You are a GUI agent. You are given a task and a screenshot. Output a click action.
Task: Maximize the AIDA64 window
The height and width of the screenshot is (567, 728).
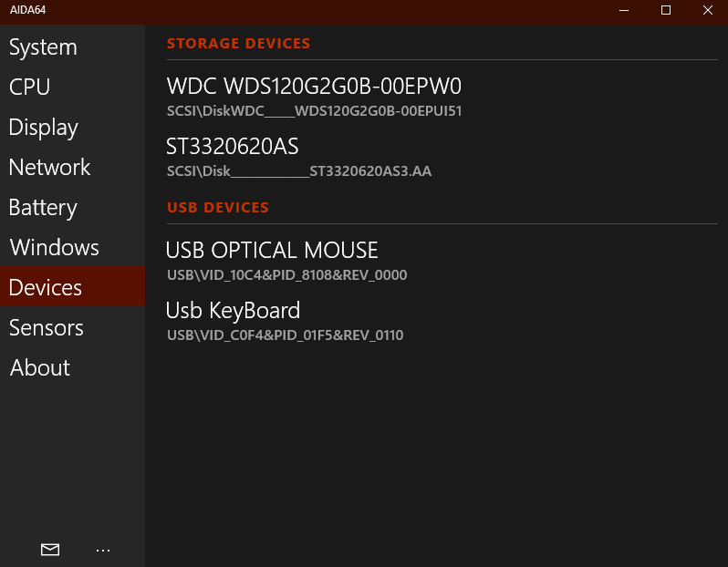(x=666, y=10)
